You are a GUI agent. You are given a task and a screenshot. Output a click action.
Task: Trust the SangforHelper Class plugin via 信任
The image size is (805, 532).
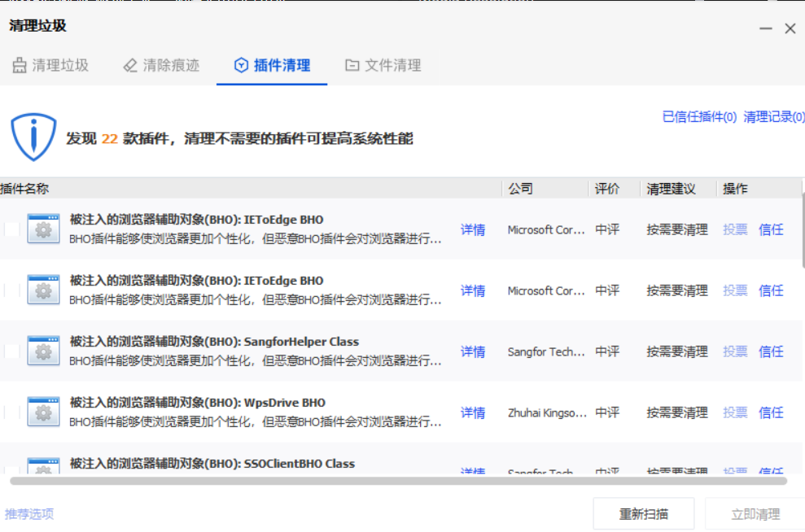(771, 351)
